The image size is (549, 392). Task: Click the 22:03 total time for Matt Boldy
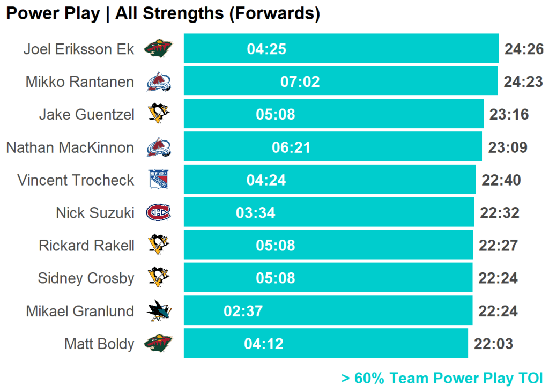493,344
